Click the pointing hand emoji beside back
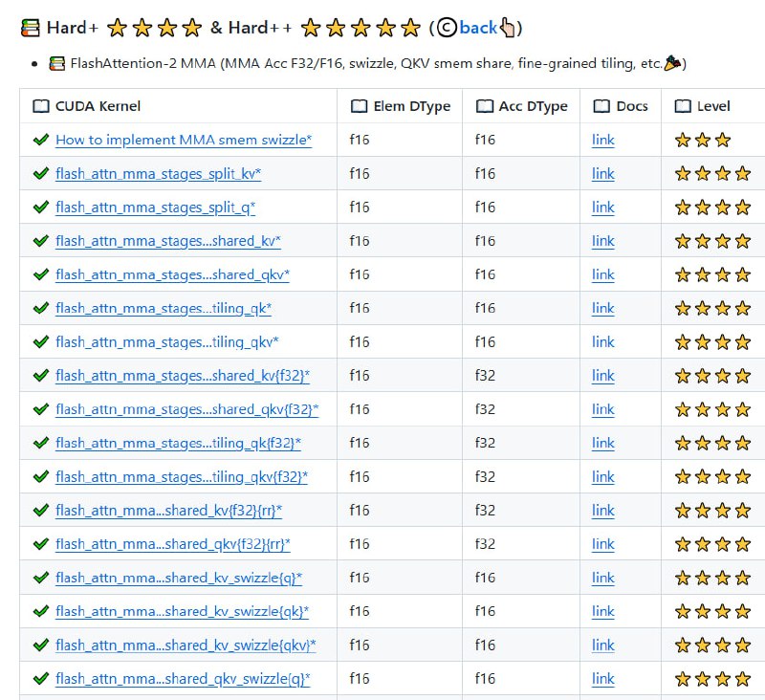The image size is (765, 700). click(508, 28)
